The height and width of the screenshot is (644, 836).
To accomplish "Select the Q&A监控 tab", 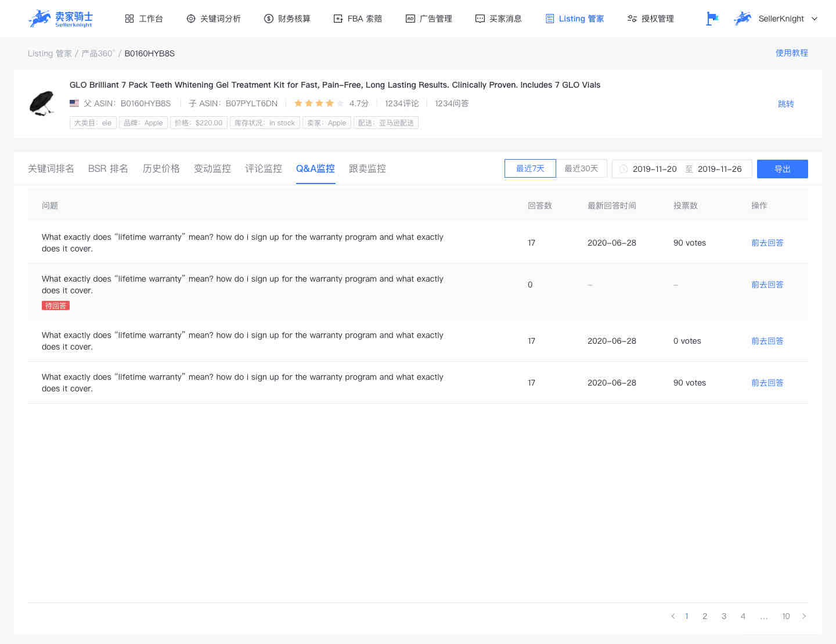I will pos(315,168).
